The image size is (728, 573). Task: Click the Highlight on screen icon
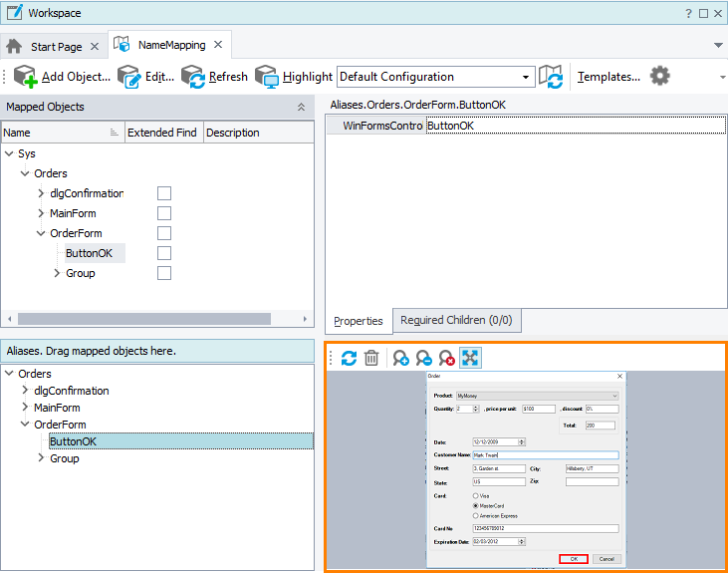pos(267,77)
